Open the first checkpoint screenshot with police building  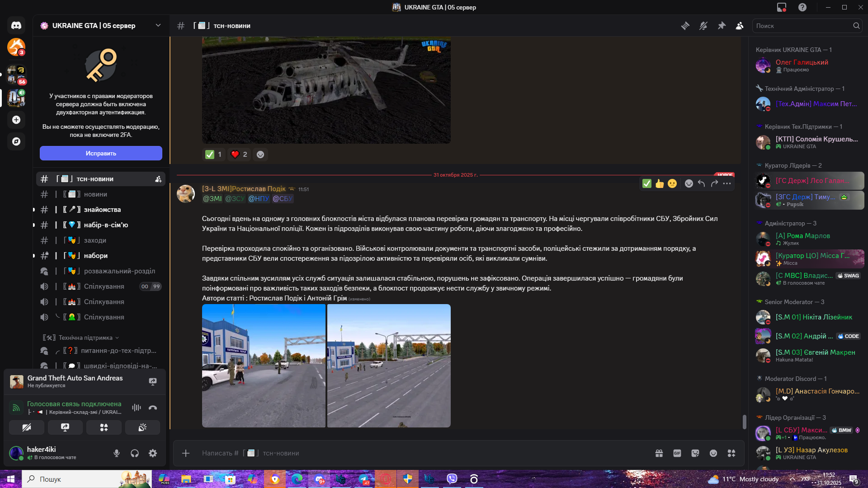point(264,366)
